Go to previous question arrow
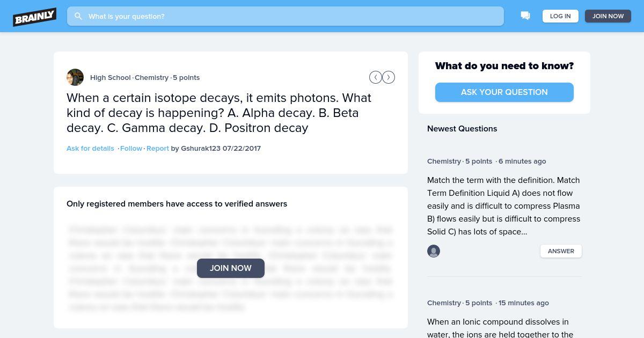Screen dimensions: 644x338 coord(376,77)
